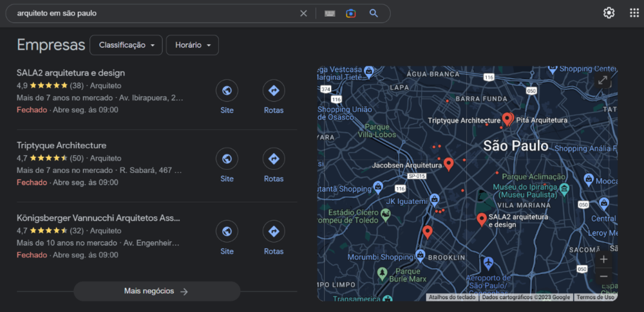Click the JK Iguatemi shopping icon
Viewport: 644px width, 312px height.
(x=435, y=200)
